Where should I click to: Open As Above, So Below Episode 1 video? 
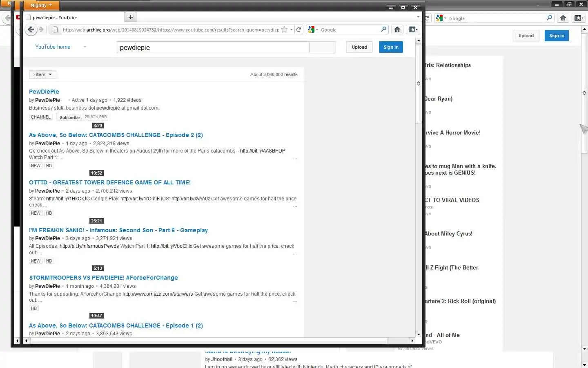pyautogui.click(x=116, y=325)
